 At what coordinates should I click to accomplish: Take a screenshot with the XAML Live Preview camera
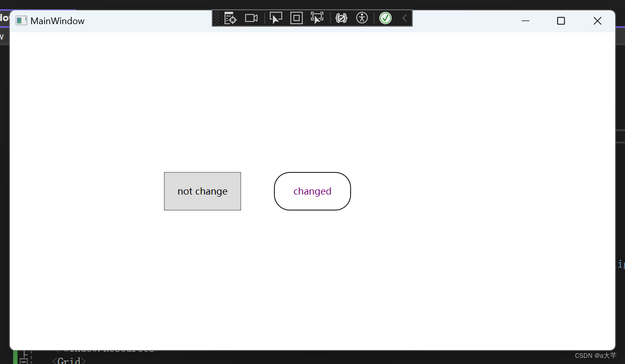click(x=251, y=17)
